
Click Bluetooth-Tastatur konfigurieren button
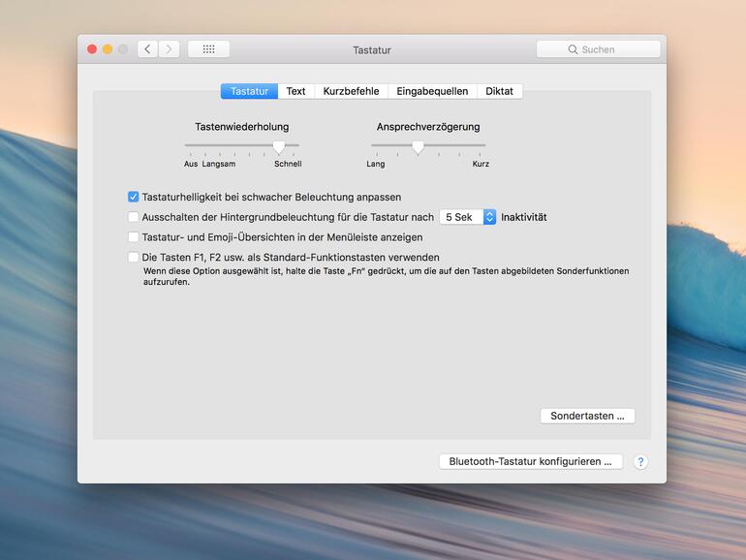pos(531,461)
